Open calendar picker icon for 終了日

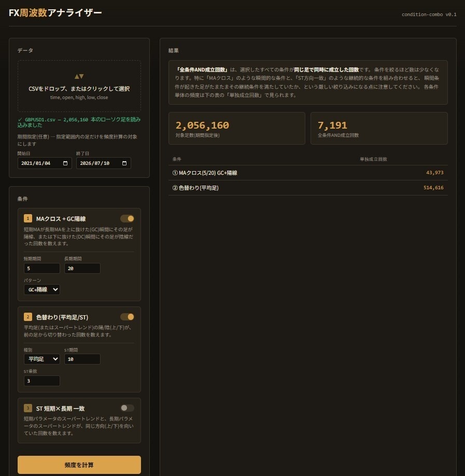click(x=124, y=163)
